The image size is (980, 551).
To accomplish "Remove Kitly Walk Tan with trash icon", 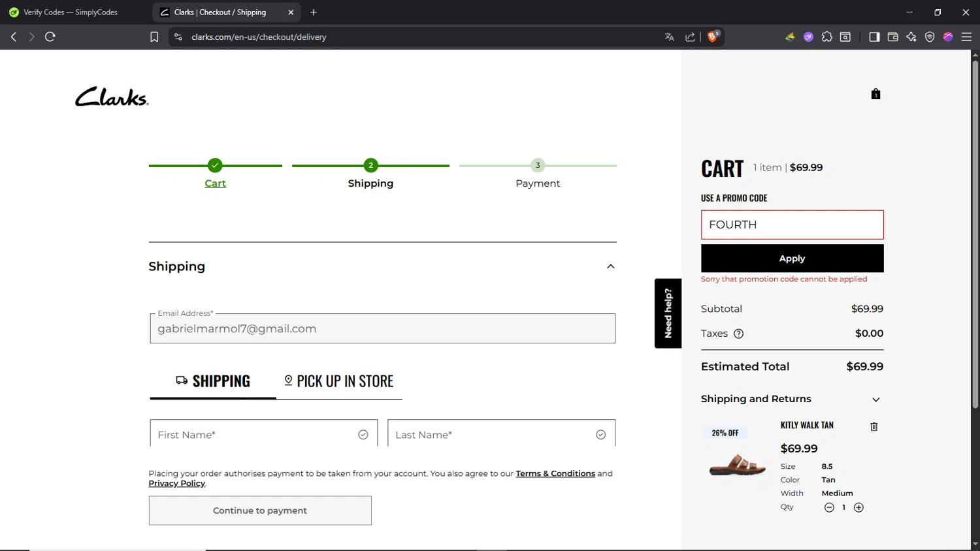I will coord(874,426).
